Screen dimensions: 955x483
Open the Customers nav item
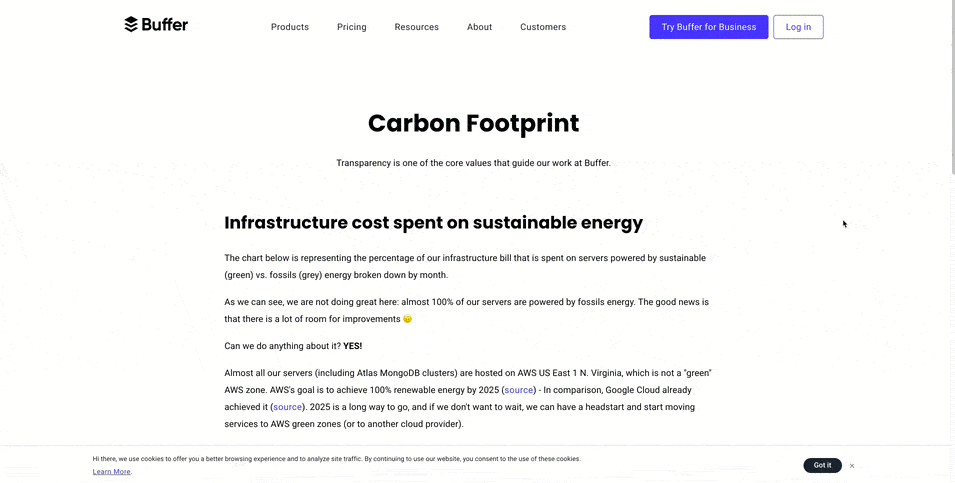[x=543, y=27]
